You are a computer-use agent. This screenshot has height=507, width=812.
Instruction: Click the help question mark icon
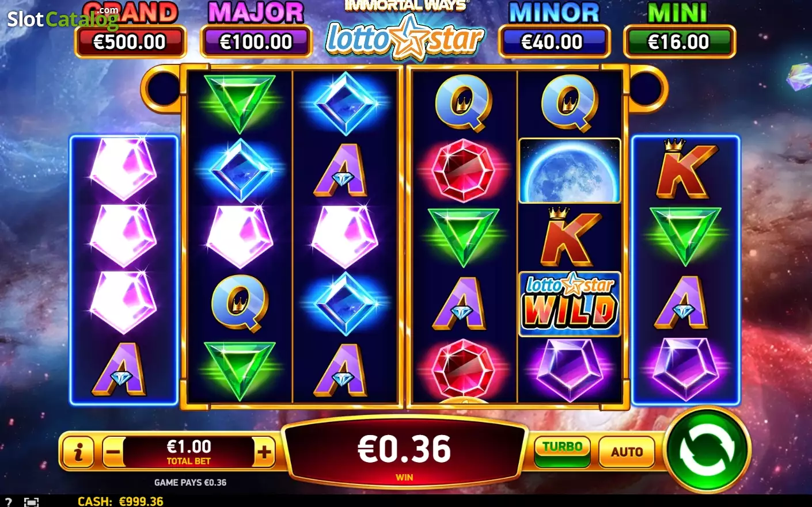(8, 502)
